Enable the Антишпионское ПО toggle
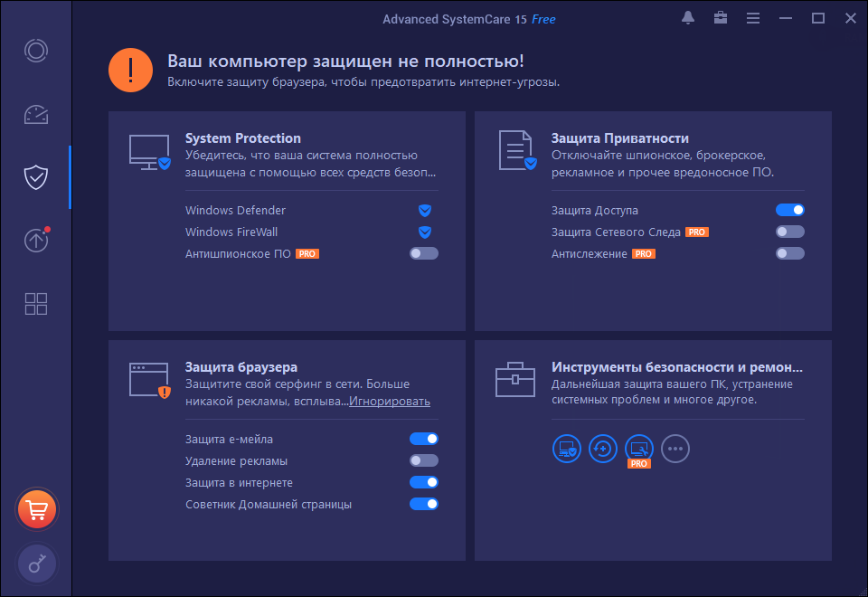 423,254
